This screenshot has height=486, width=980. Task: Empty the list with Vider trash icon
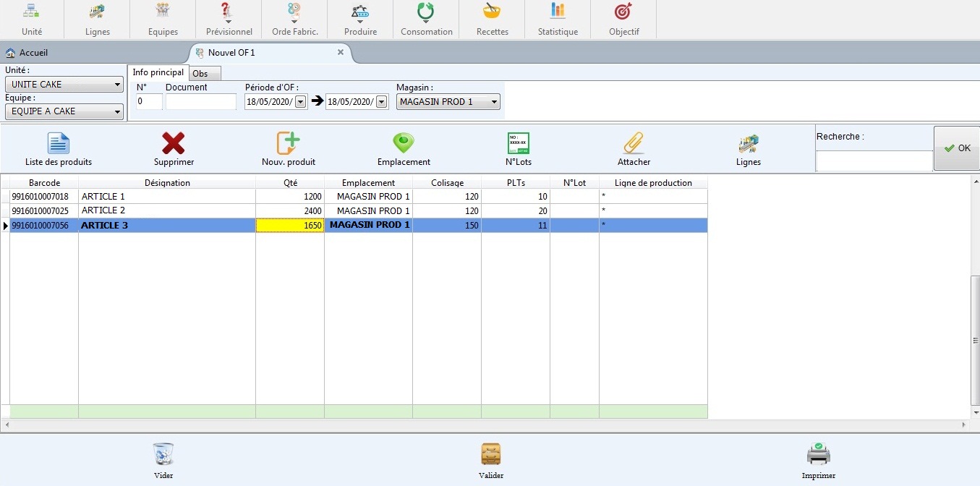[x=163, y=455]
